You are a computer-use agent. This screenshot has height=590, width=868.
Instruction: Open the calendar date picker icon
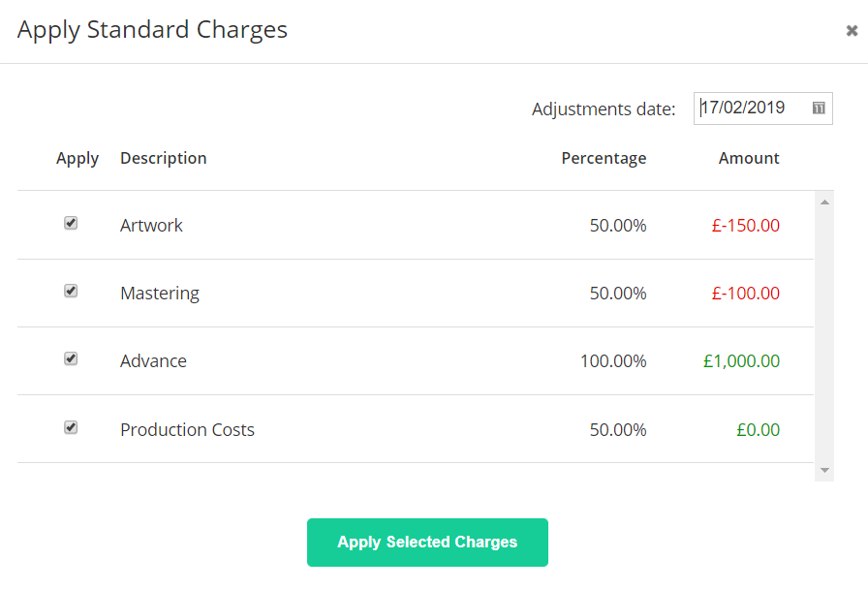point(819,108)
